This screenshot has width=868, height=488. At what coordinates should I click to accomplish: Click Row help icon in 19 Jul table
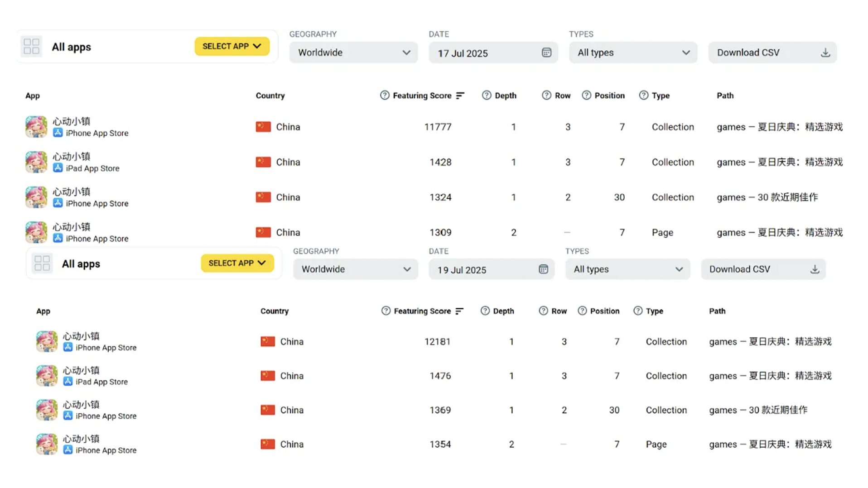tap(543, 311)
